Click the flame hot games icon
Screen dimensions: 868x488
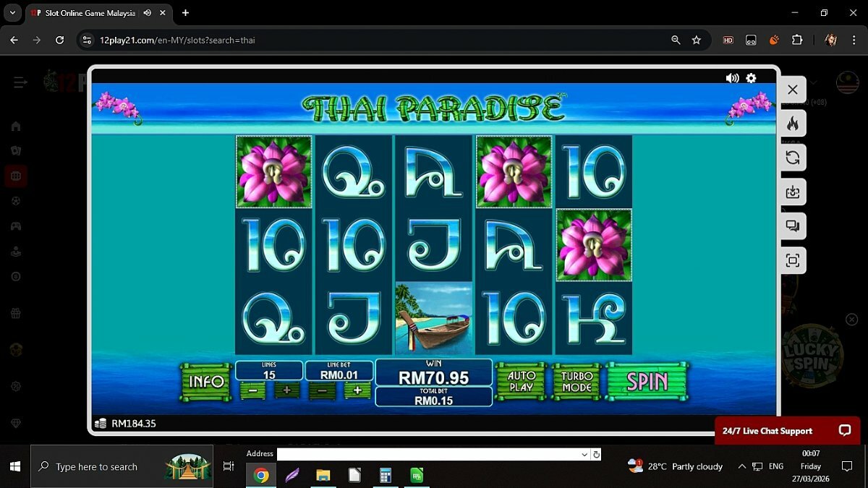[793, 124]
